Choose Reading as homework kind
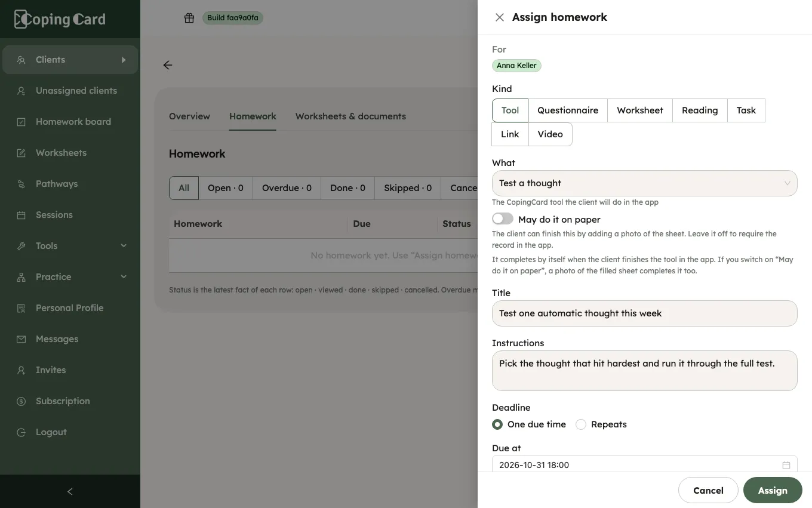The image size is (812, 508). point(700,110)
